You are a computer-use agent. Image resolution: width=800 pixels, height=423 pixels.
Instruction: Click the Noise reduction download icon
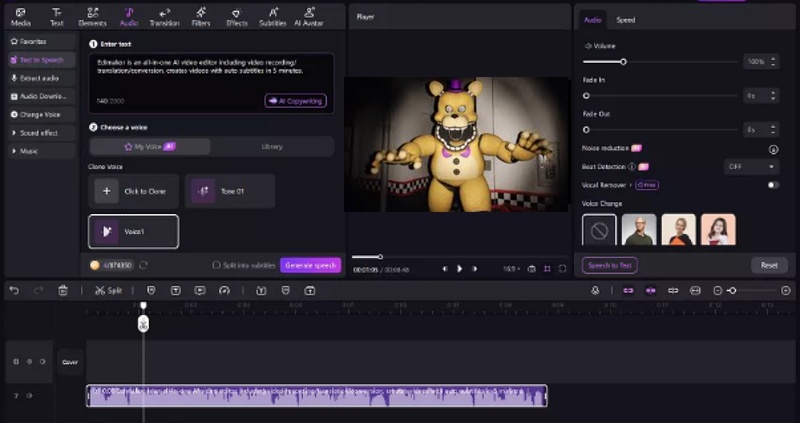pos(773,150)
